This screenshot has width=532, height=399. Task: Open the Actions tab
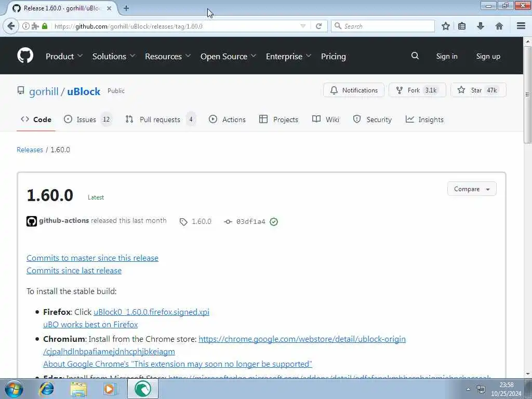tap(227, 119)
